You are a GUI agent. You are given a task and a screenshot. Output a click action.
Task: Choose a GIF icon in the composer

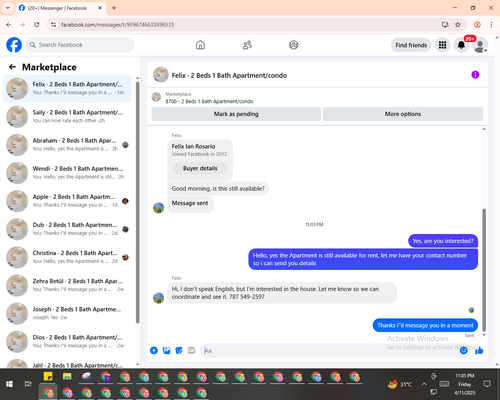[x=191, y=350]
